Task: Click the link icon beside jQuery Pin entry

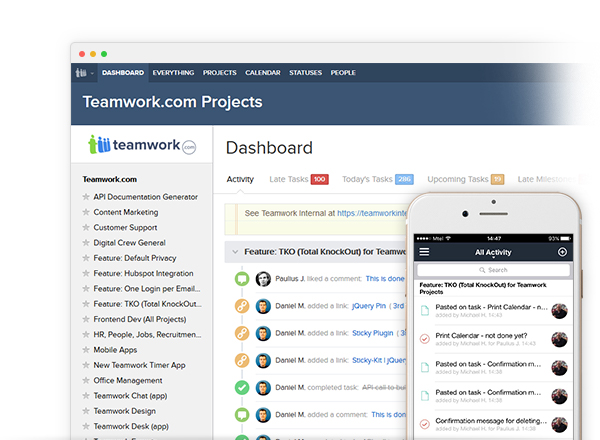Action: point(242,306)
